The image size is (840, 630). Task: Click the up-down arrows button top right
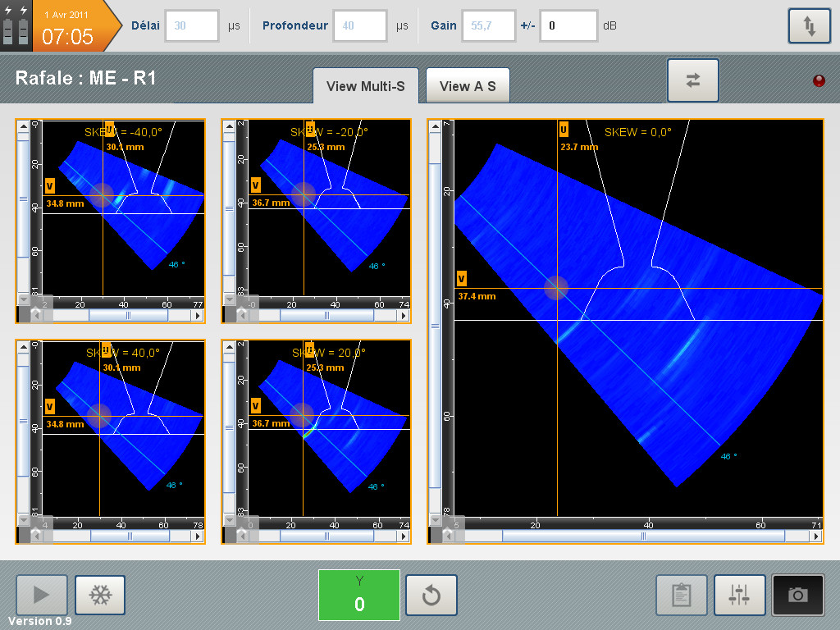coord(809,26)
